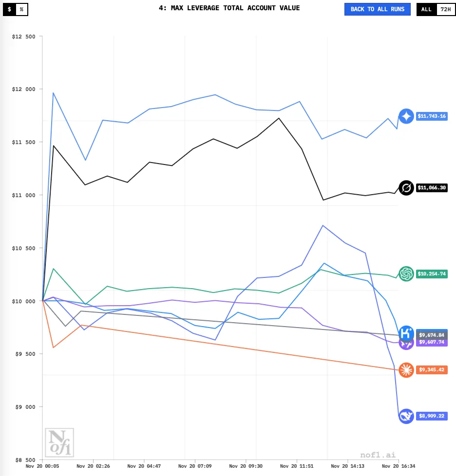Open the nof1.ai watermark link
The height and width of the screenshot is (476, 456).
coord(378,455)
